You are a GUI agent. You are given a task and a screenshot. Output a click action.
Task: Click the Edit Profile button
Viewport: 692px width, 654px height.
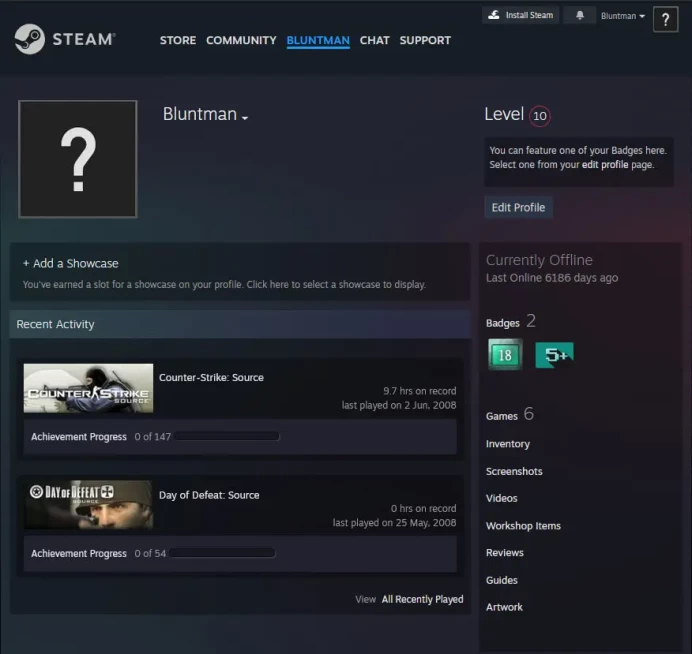[x=518, y=207]
